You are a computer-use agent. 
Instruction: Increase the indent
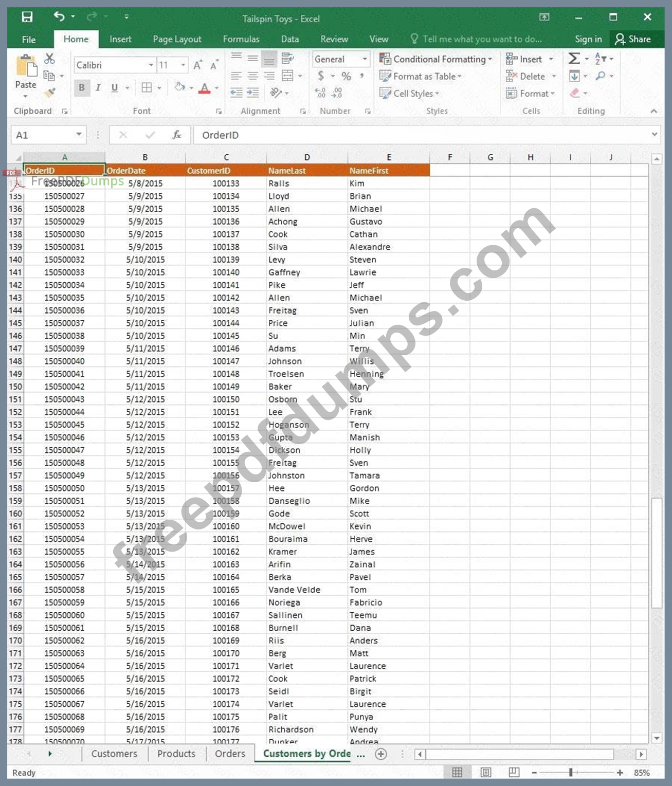(x=252, y=93)
